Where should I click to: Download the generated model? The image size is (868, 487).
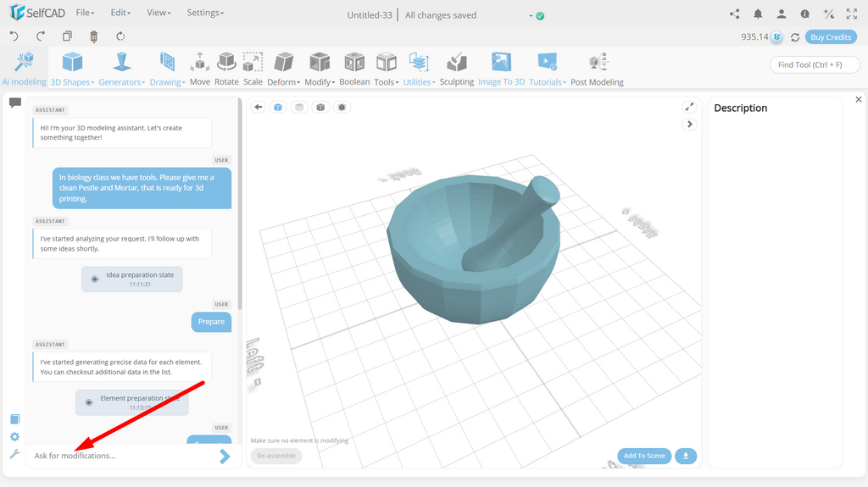pos(686,456)
